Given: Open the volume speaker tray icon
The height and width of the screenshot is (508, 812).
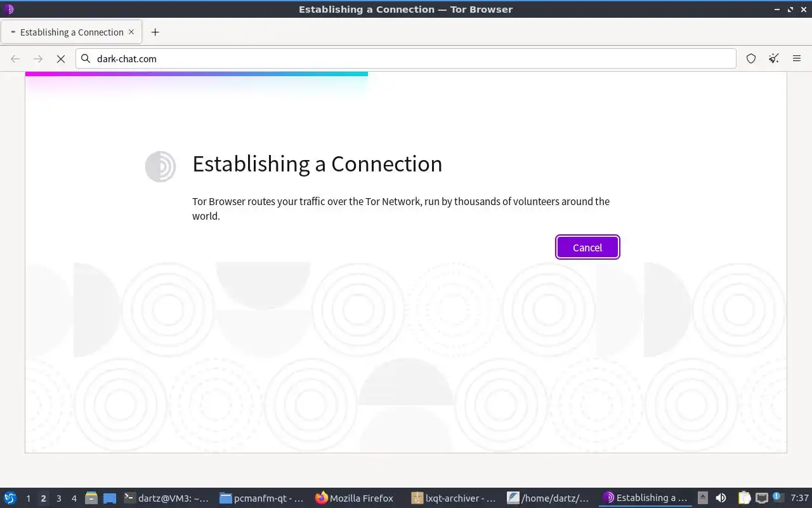Looking at the screenshot, I should [721, 498].
